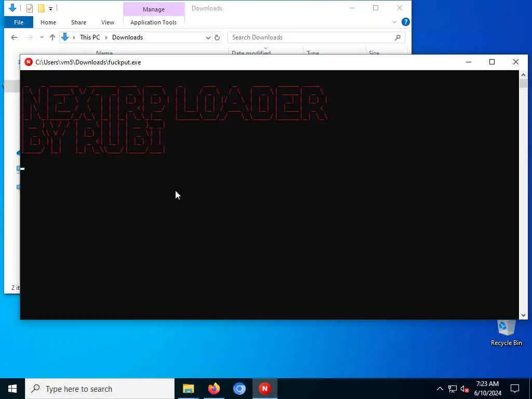
Task: Click the muted volume tray icon
Action: point(464,389)
